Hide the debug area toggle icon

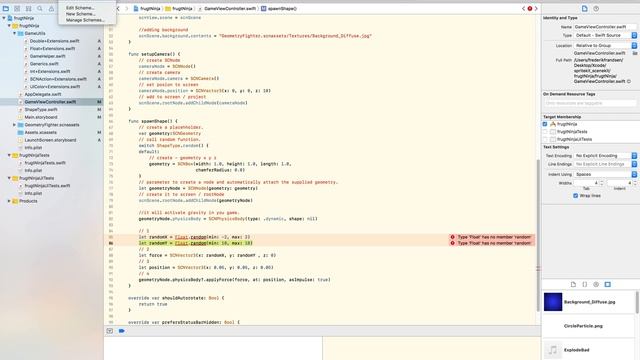pos(110,331)
